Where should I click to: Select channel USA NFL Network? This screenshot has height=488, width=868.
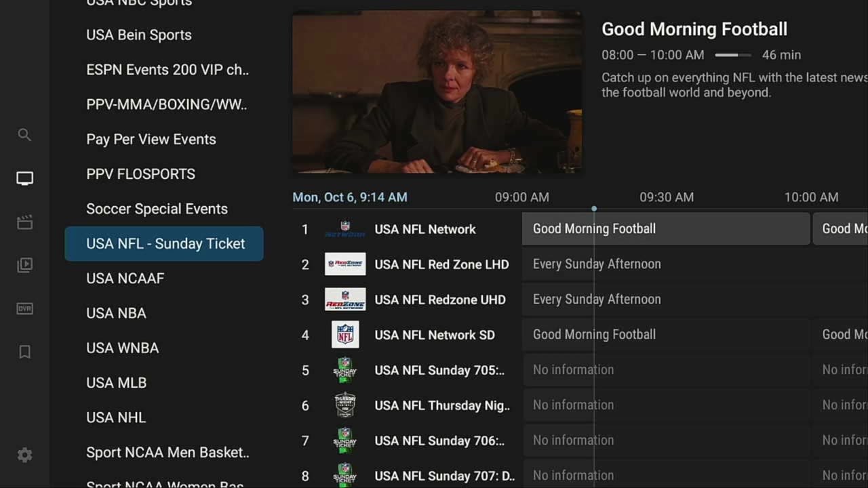tap(425, 229)
